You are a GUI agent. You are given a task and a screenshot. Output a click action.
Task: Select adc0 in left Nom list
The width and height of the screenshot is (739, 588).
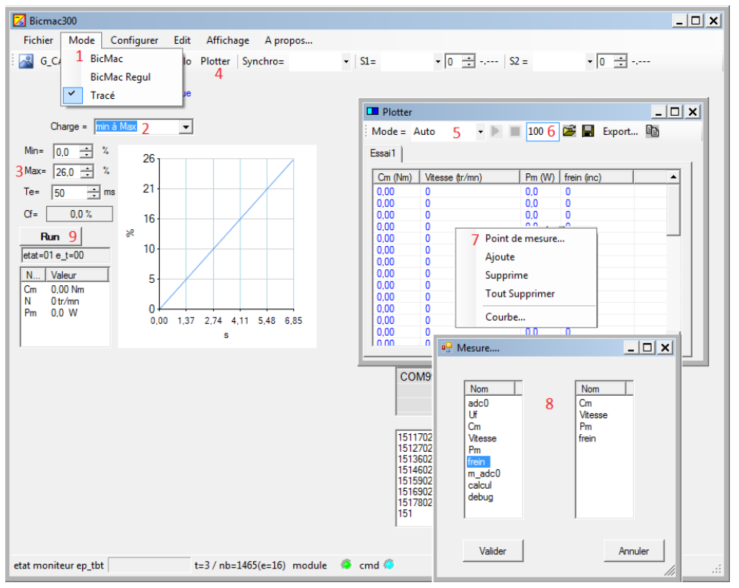(478, 403)
